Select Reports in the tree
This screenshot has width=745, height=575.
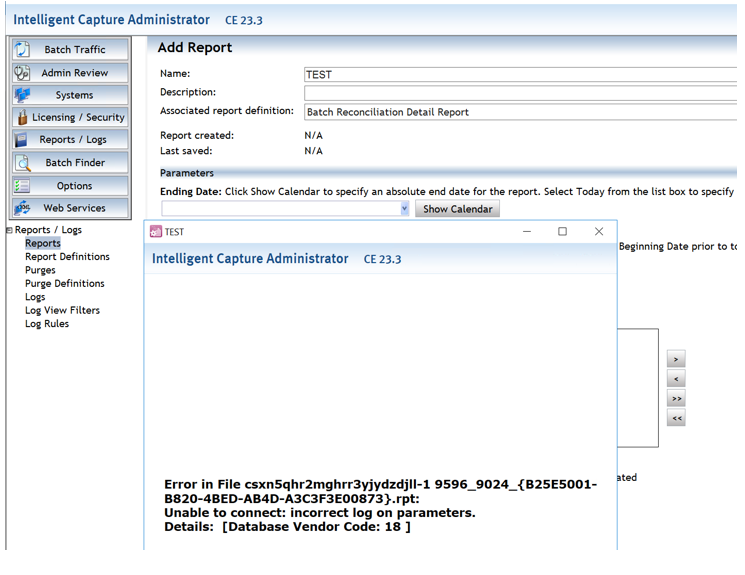coord(43,243)
